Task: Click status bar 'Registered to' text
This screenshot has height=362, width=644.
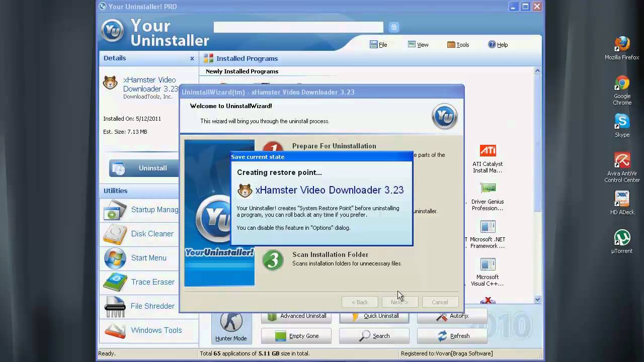Action: tap(447, 353)
